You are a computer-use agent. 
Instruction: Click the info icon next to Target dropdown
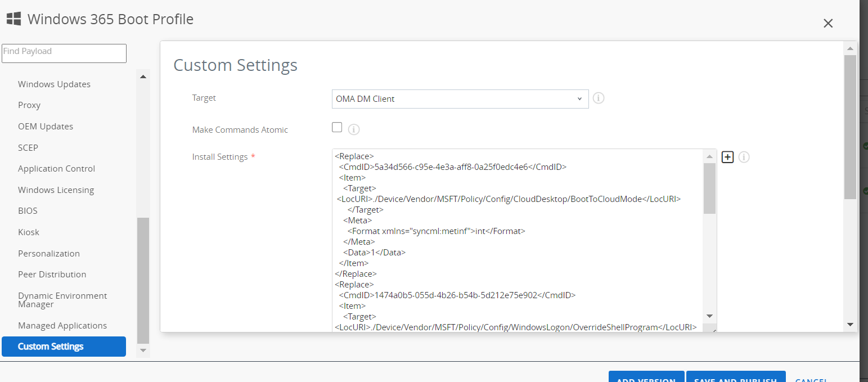(x=599, y=98)
